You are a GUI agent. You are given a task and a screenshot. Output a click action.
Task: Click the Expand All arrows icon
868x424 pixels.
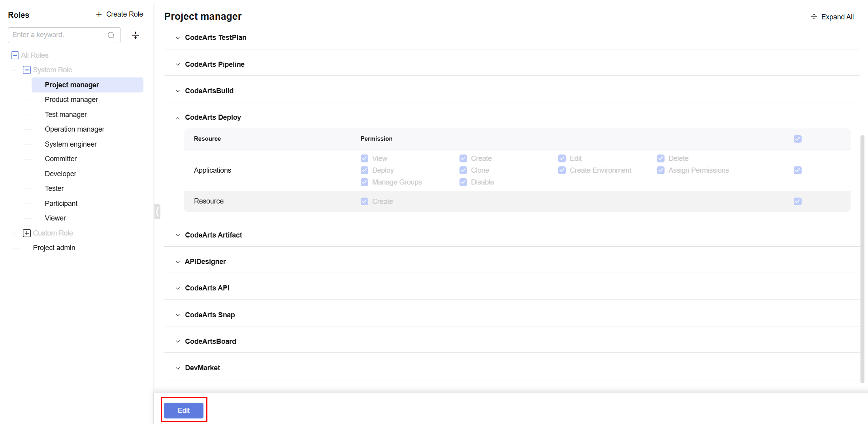814,17
